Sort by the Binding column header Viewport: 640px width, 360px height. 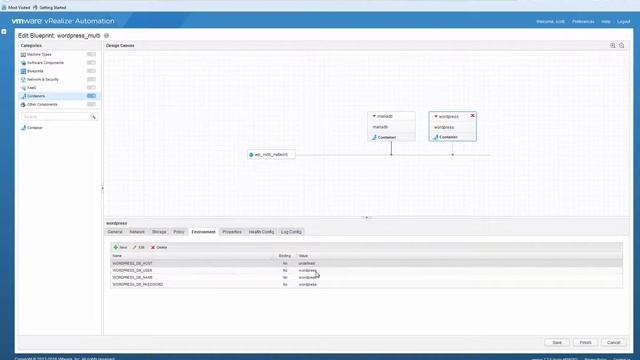(284, 256)
